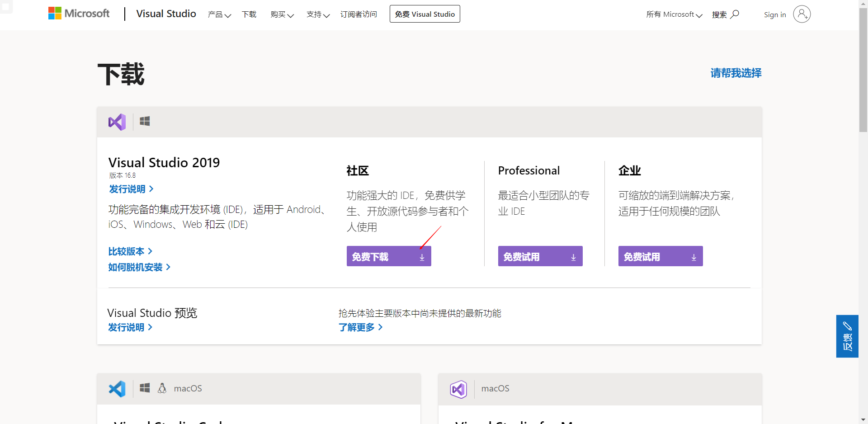Viewport: 868px width, 424px height.
Task: Click macOS label in Visual Studio for Mac card
Action: [x=495, y=388]
